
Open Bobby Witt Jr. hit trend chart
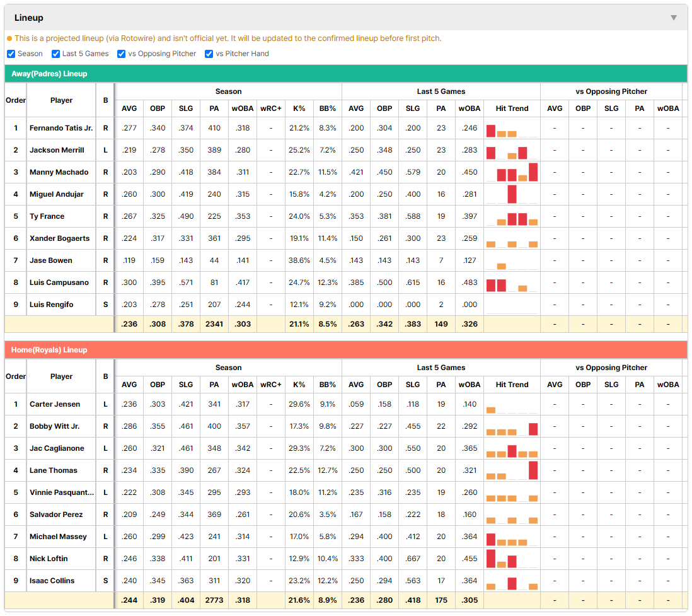click(x=512, y=426)
